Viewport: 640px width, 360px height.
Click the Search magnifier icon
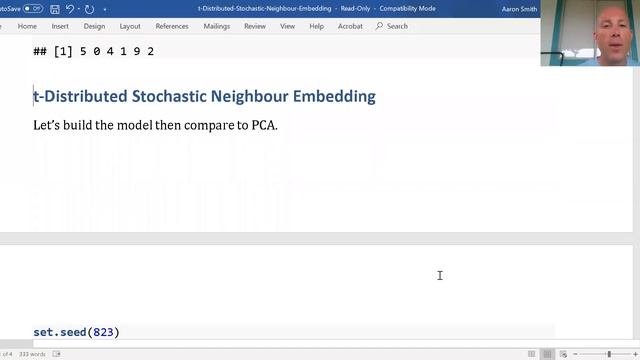[x=379, y=26]
